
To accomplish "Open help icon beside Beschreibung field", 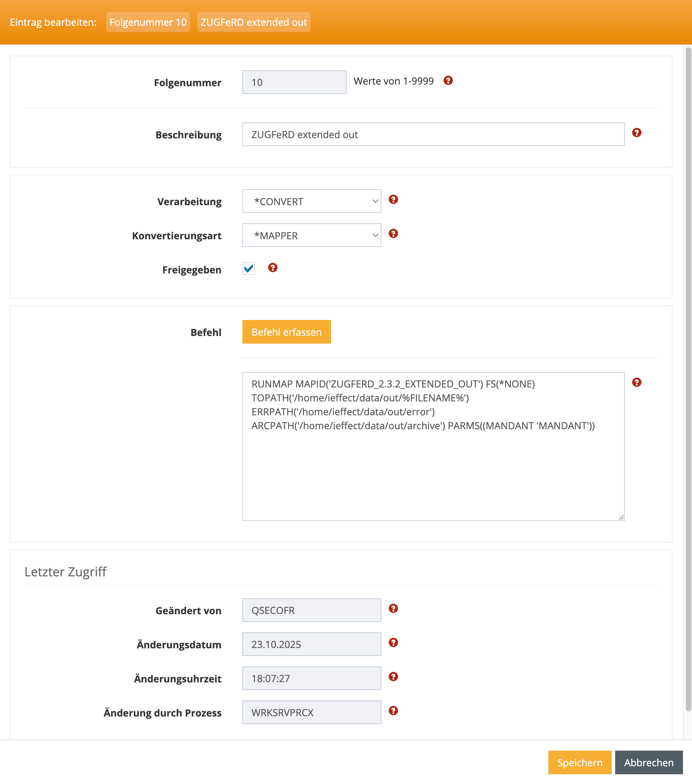I will point(636,133).
